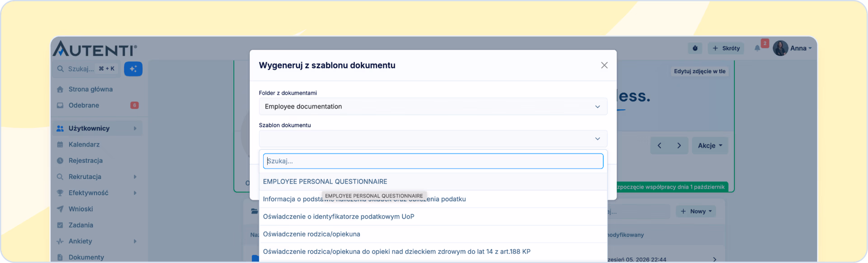
Task: Expand the Efektywność submenu arrow
Action: coord(135,193)
